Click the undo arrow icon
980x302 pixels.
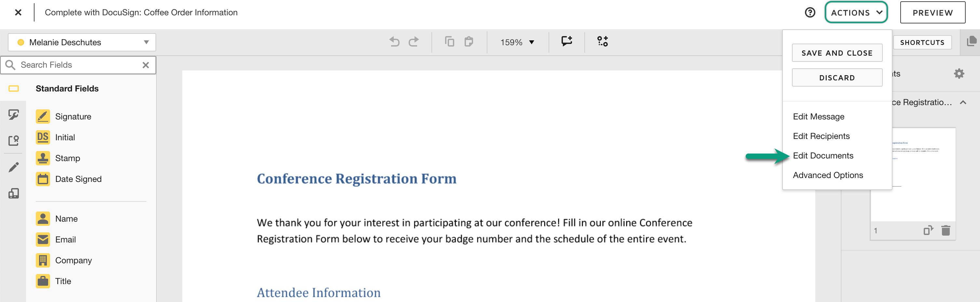[395, 41]
